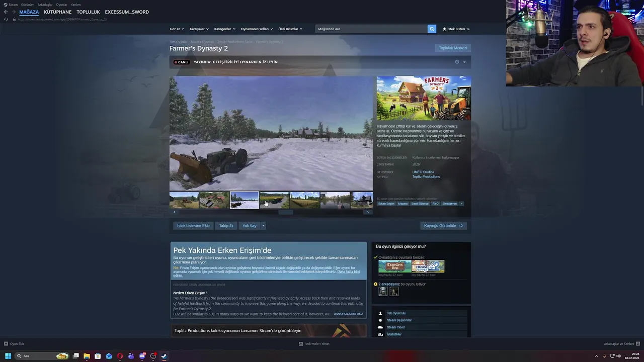Expand more tags with the plus button
The width and height of the screenshot is (644, 362).
click(x=461, y=204)
